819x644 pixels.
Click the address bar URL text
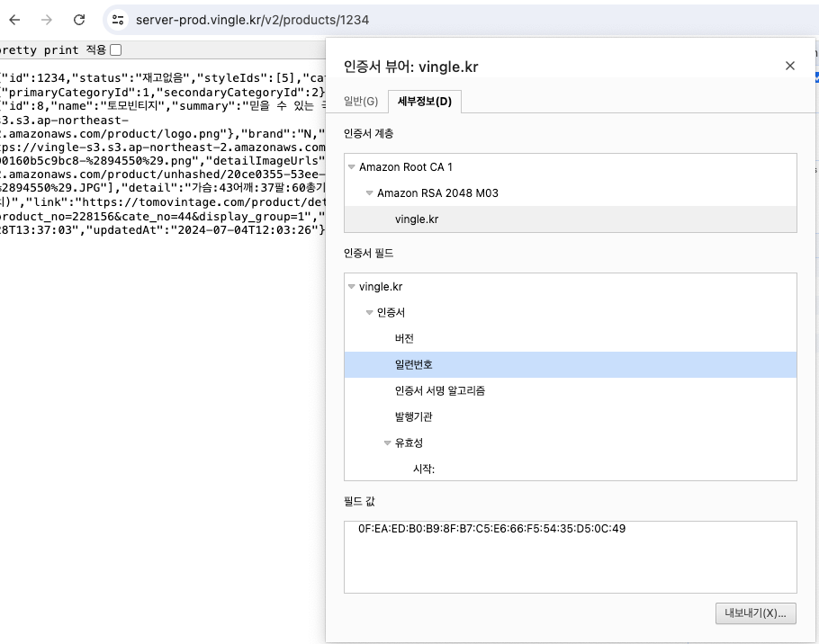tap(252, 20)
